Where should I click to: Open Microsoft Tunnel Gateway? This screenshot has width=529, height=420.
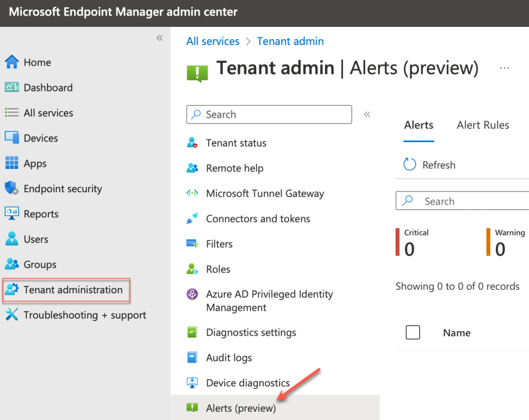coord(265,194)
